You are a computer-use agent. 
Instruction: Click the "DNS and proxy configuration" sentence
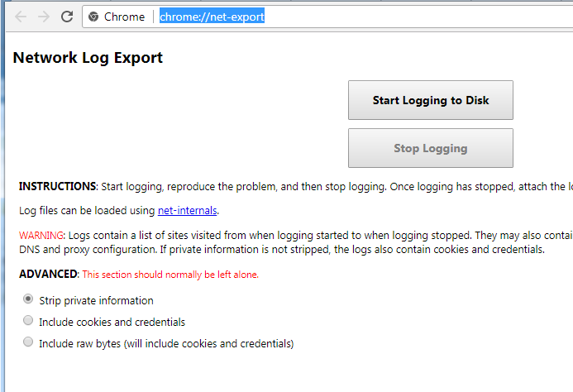point(91,249)
